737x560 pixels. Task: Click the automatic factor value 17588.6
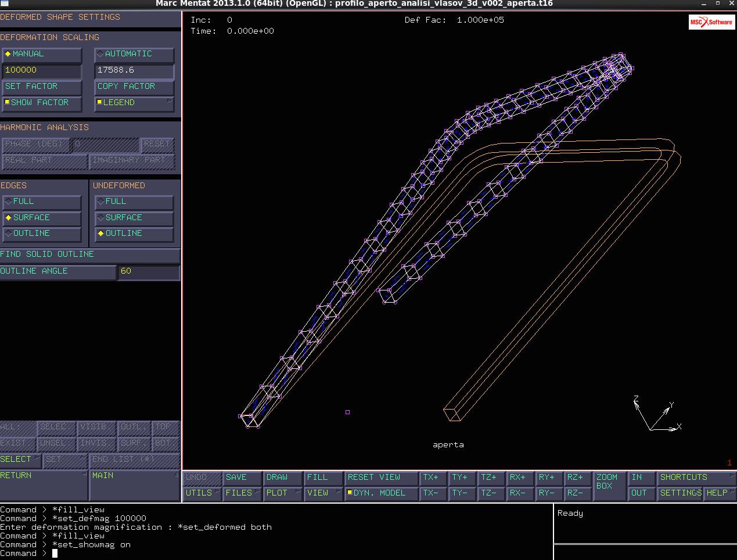point(134,70)
